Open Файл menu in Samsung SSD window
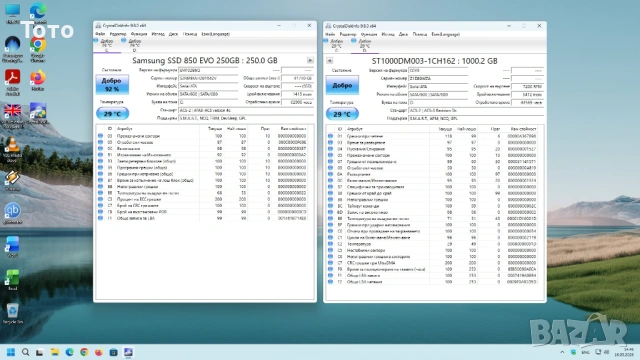Viewport: 640px width, 360px height. [100, 34]
